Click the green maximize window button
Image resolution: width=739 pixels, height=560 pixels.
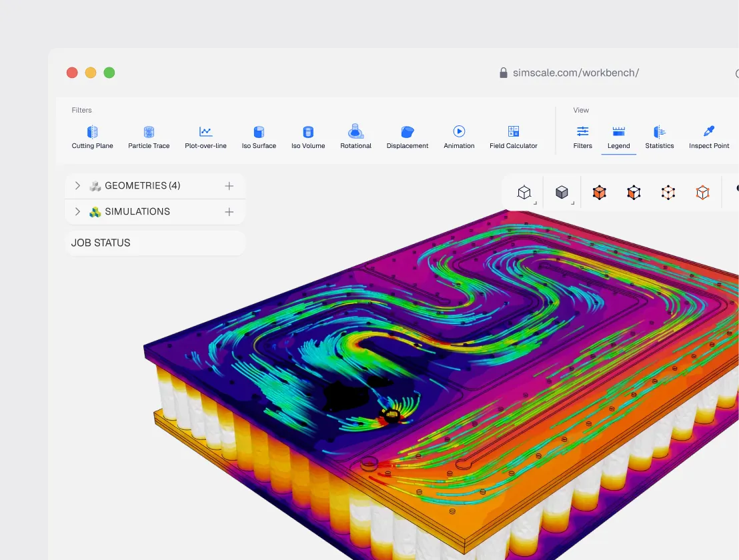(x=109, y=73)
